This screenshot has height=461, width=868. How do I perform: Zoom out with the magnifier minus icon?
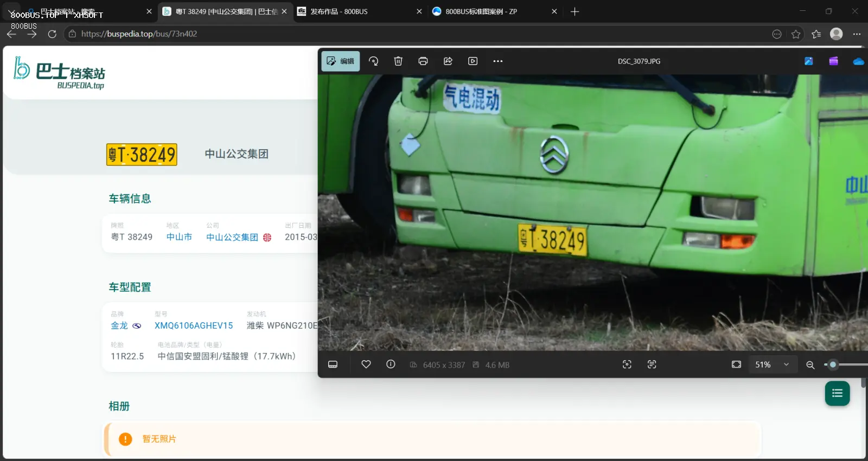coord(810,365)
